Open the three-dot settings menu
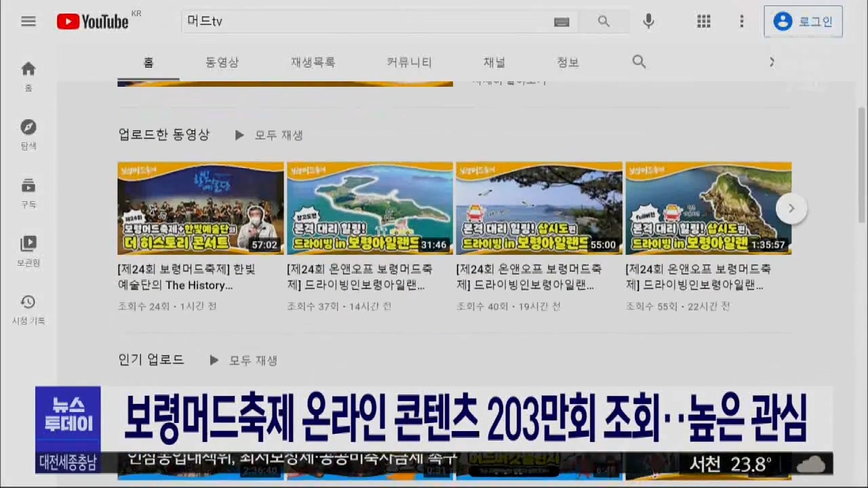The width and height of the screenshot is (868, 488). (x=742, y=21)
